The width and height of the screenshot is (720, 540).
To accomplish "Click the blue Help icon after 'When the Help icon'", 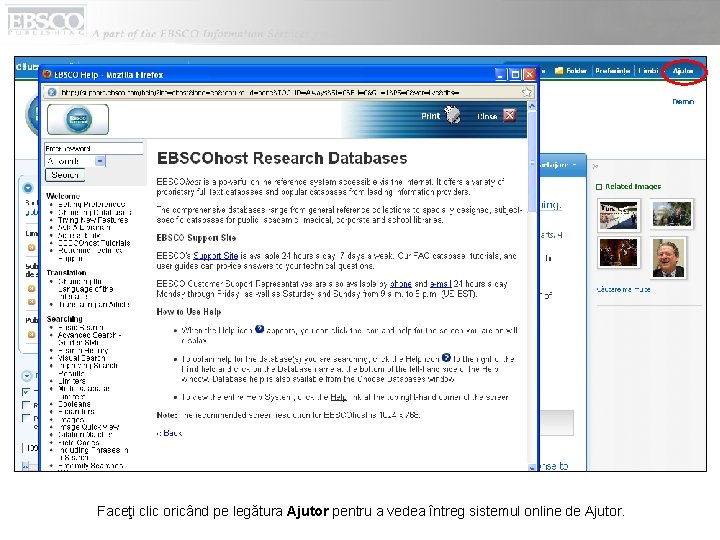I will click(x=259, y=329).
